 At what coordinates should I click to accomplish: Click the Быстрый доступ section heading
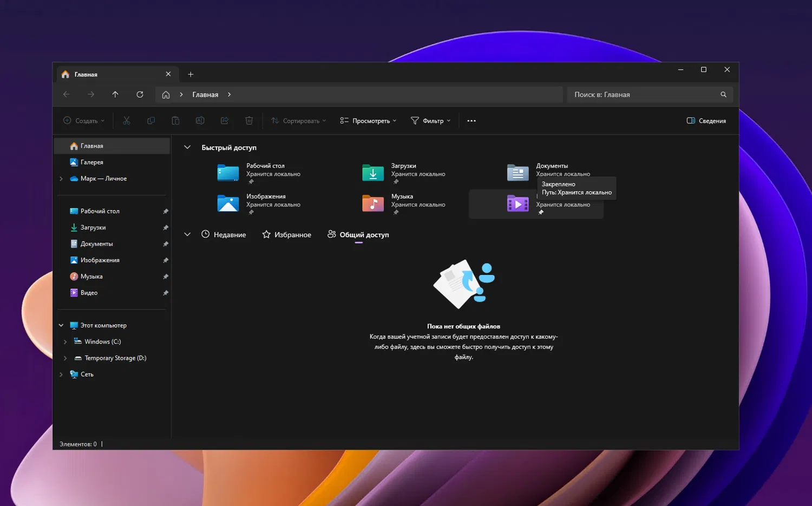229,148
